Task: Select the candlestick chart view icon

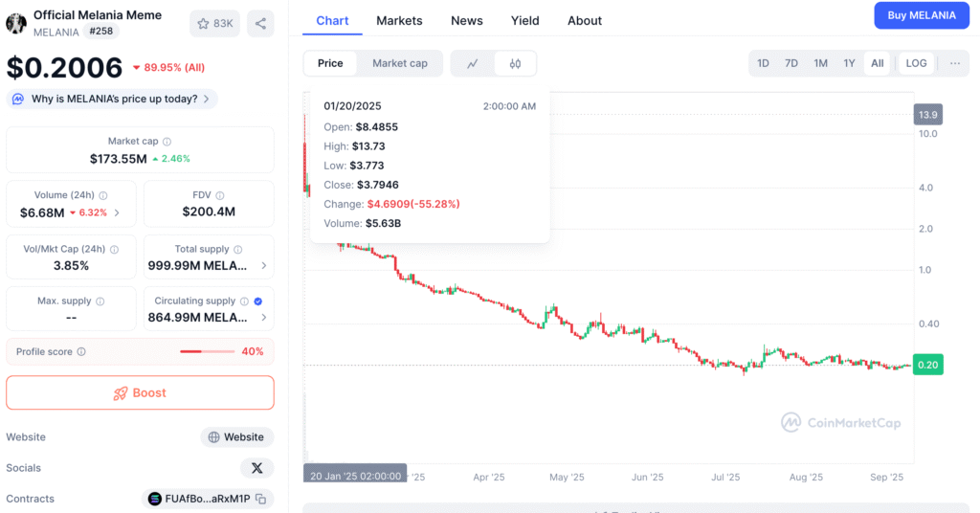Action: pos(515,63)
